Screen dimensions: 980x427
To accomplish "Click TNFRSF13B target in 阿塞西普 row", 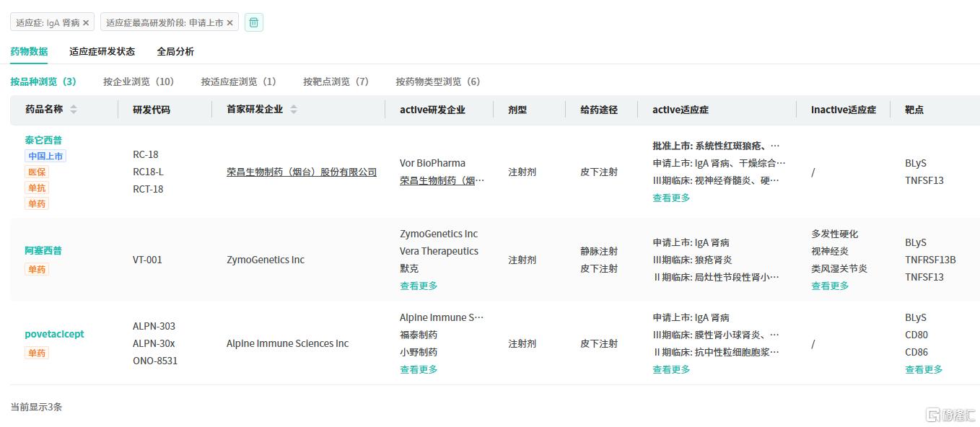I will (930, 260).
